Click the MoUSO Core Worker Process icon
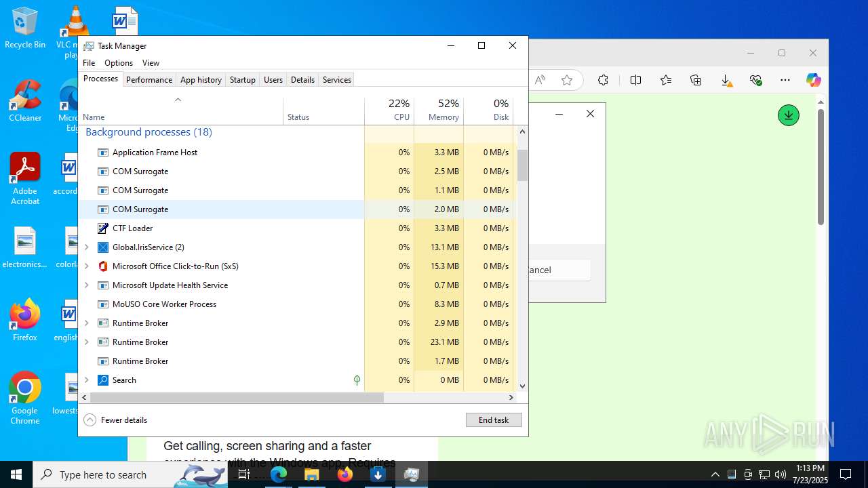The image size is (868, 488). coord(103,304)
